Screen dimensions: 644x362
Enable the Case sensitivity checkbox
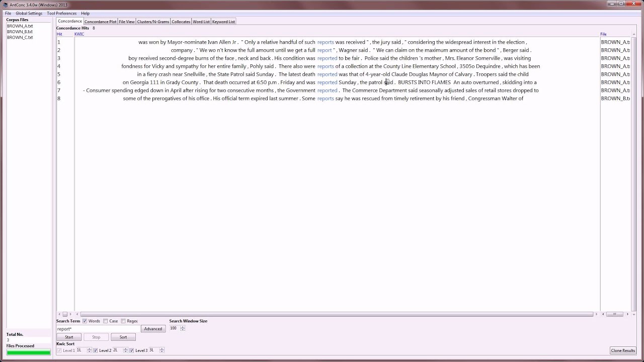(105, 321)
